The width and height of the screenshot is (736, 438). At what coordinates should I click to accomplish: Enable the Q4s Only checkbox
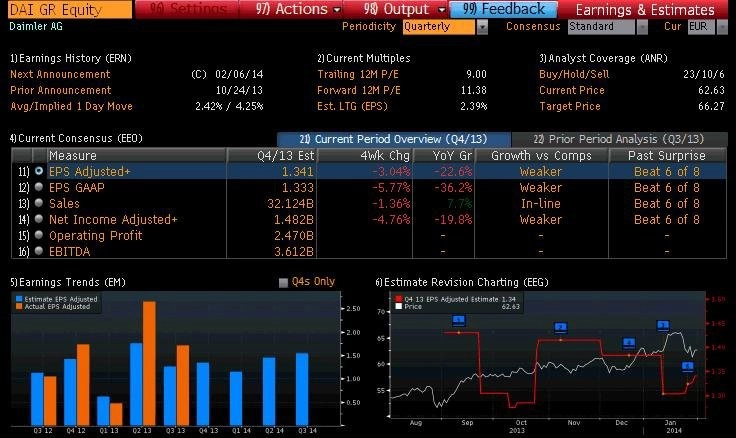(x=283, y=283)
